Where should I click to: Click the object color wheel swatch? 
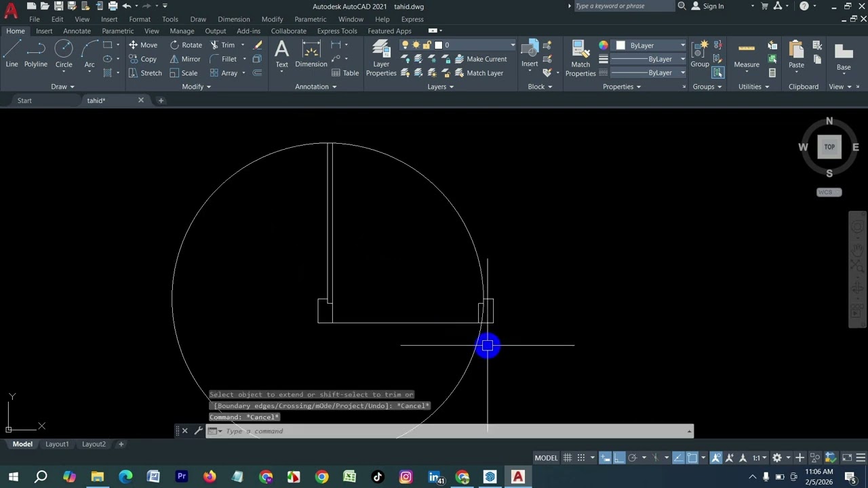(604, 45)
